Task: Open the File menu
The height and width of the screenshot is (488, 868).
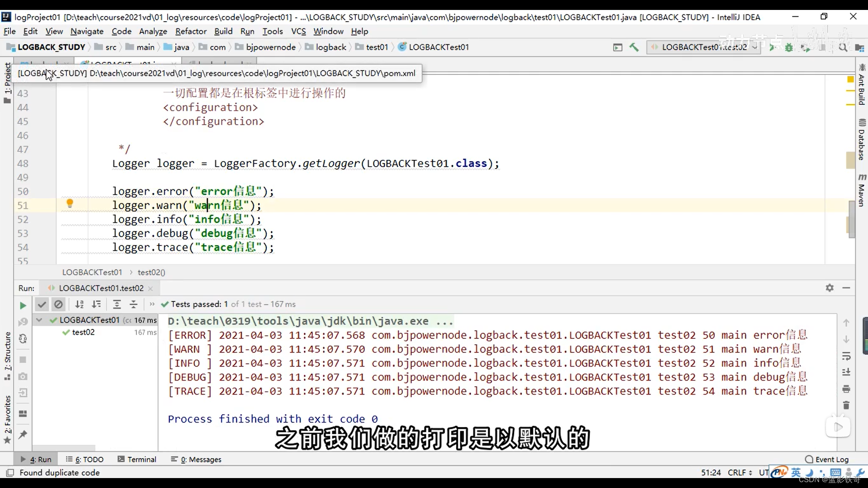Action: pyautogui.click(x=9, y=31)
